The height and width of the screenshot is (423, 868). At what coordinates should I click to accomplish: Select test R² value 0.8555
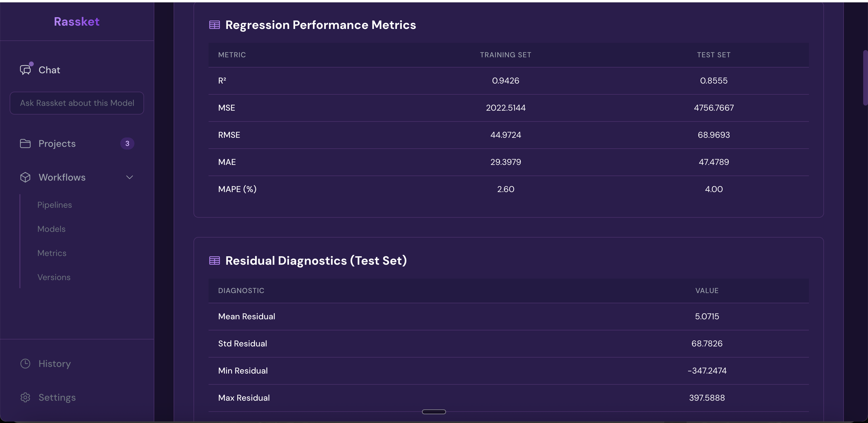(713, 80)
